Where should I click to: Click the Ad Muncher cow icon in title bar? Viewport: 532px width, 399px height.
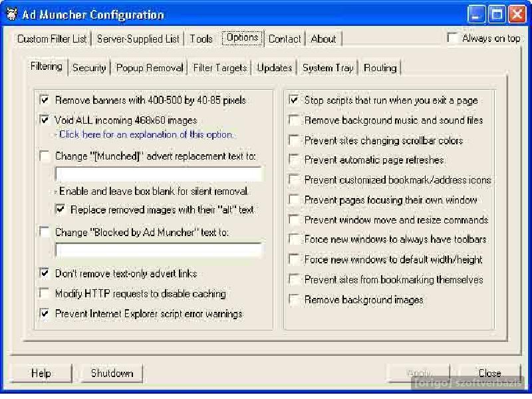(12, 14)
